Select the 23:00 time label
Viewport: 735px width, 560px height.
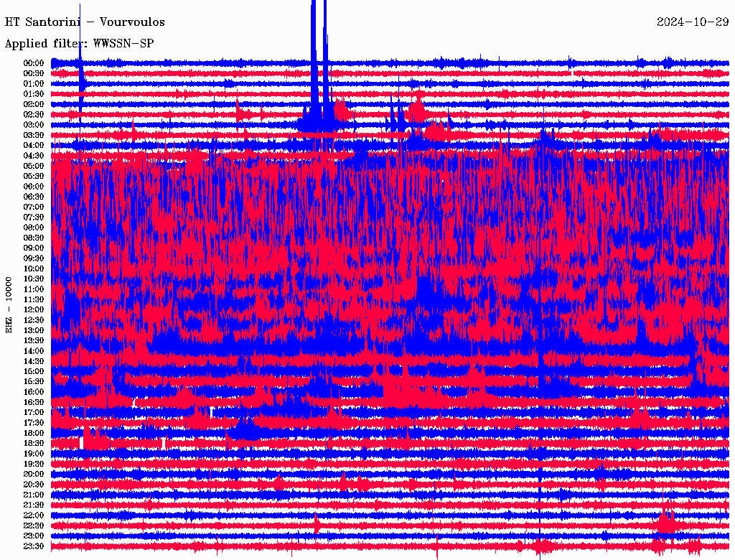pyautogui.click(x=33, y=536)
